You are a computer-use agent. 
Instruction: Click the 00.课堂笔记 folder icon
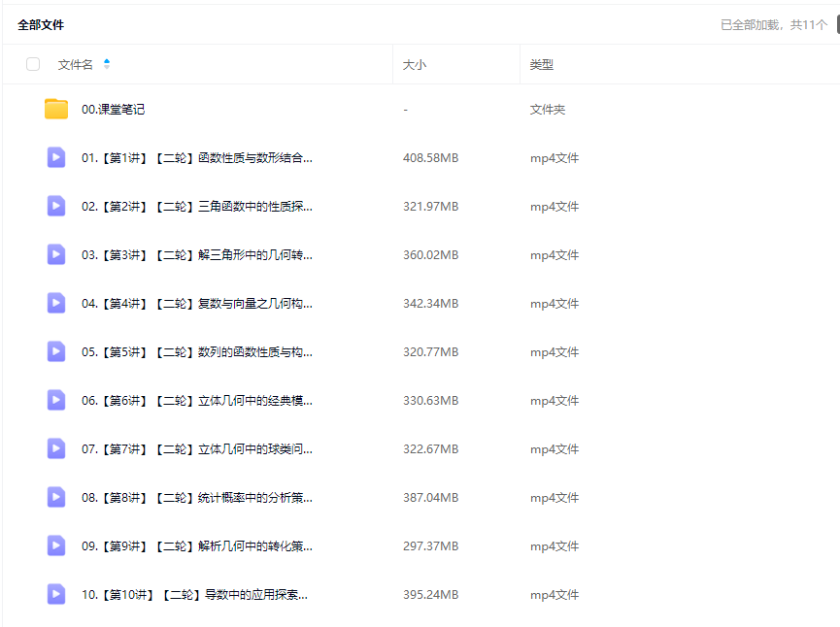click(56, 110)
